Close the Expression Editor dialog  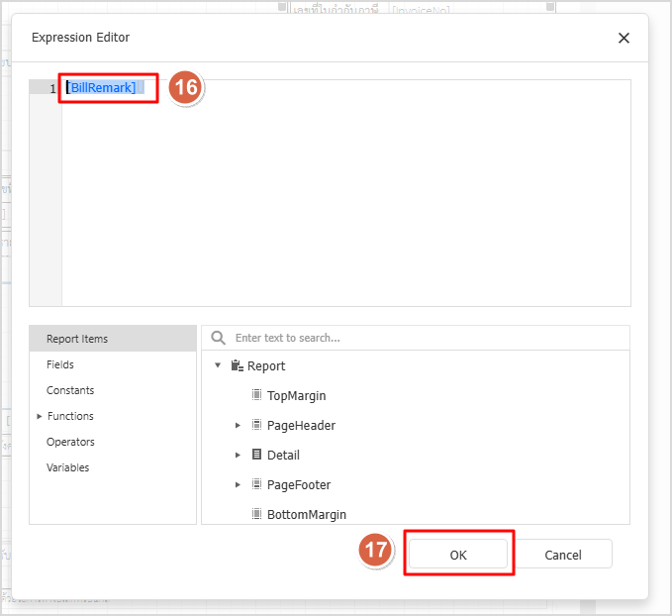click(x=624, y=38)
